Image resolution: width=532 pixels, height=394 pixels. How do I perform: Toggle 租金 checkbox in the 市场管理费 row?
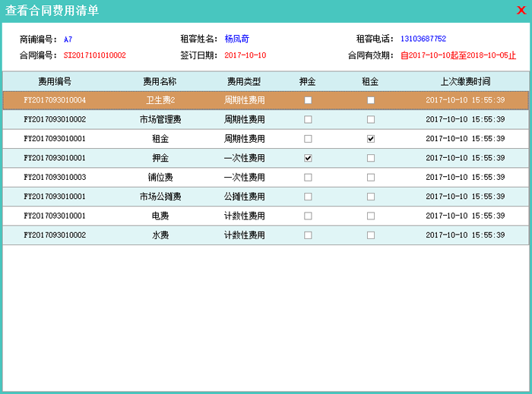tap(371, 120)
